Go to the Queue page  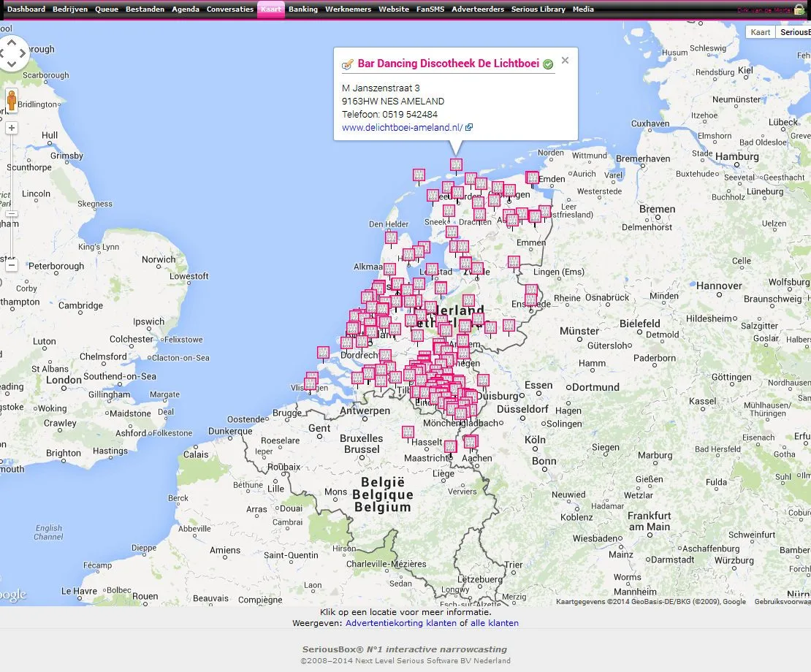107,9
